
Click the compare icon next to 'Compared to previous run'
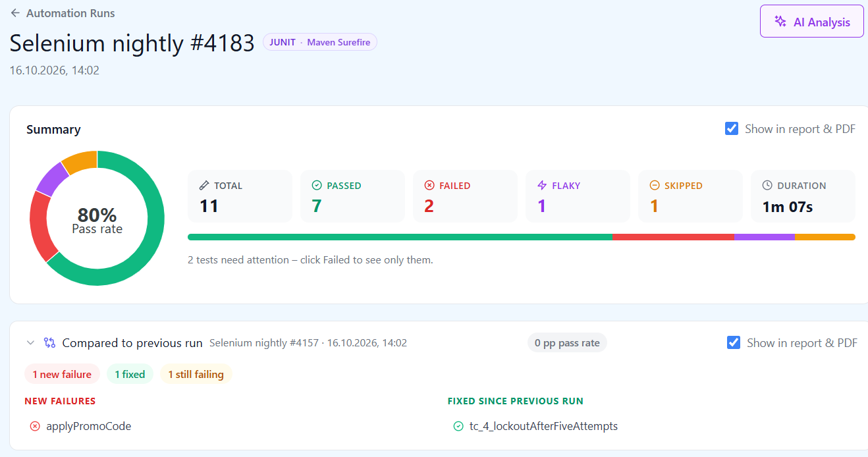pyautogui.click(x=49, y=342)
